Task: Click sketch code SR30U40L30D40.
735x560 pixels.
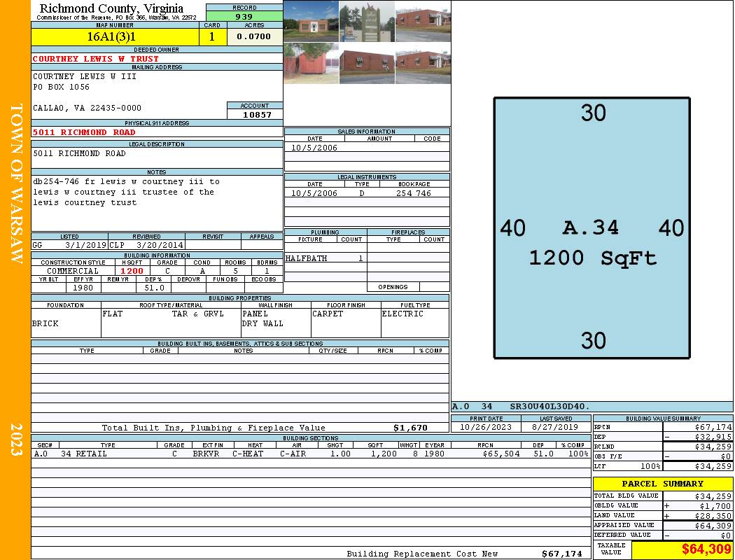Action: click(549, 407)
